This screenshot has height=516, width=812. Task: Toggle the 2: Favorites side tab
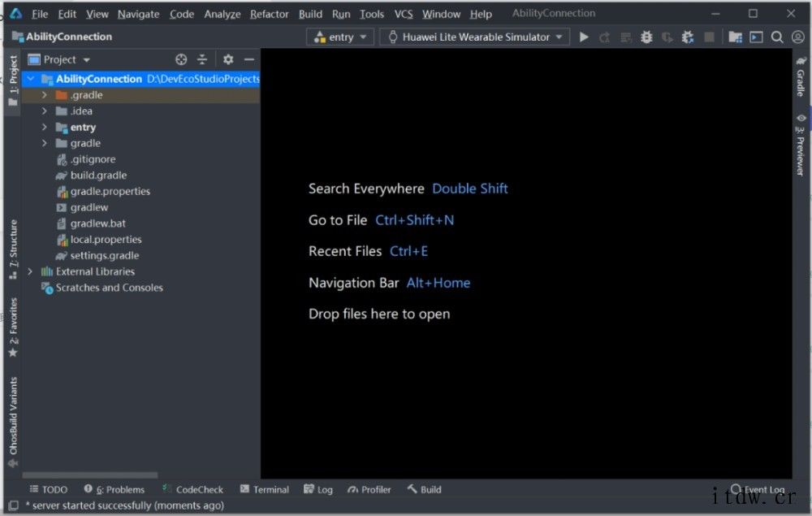(13, 327)
